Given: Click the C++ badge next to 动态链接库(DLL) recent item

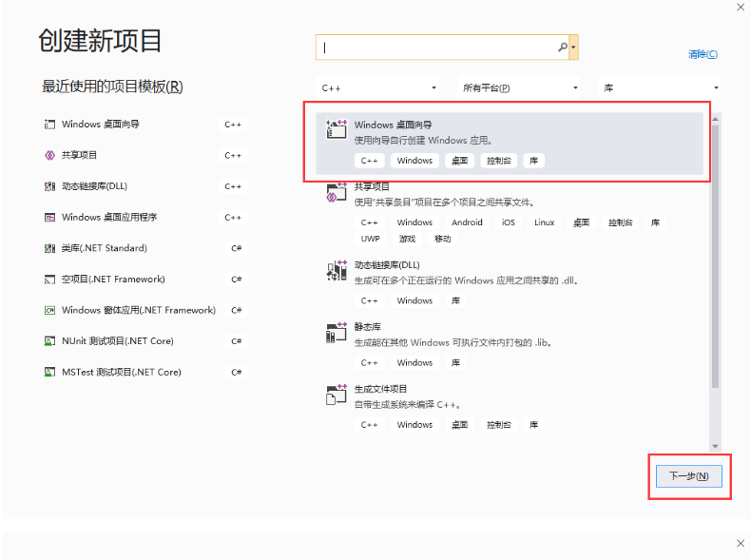Looking at the screenshot, I should click(233, 186).
